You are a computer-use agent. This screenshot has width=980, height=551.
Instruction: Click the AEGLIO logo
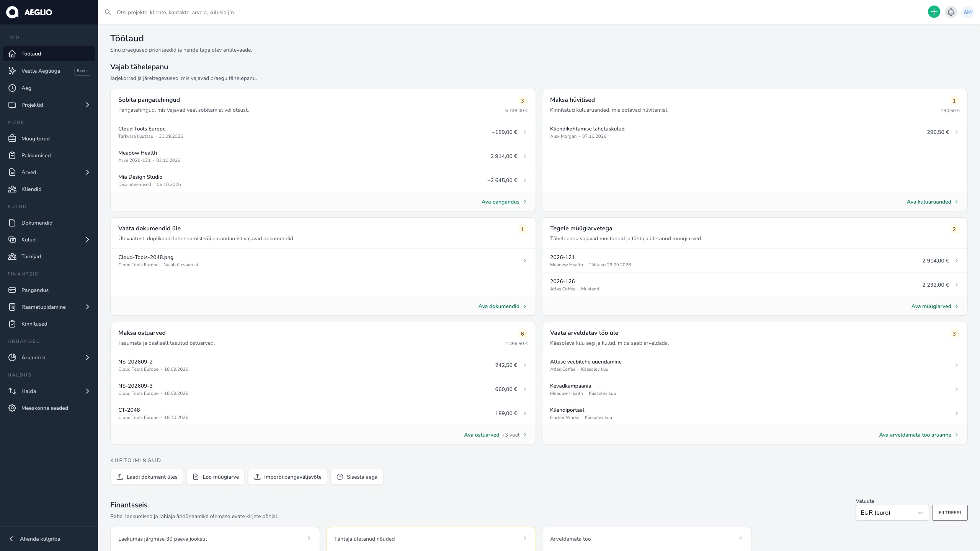click(29, 12)
